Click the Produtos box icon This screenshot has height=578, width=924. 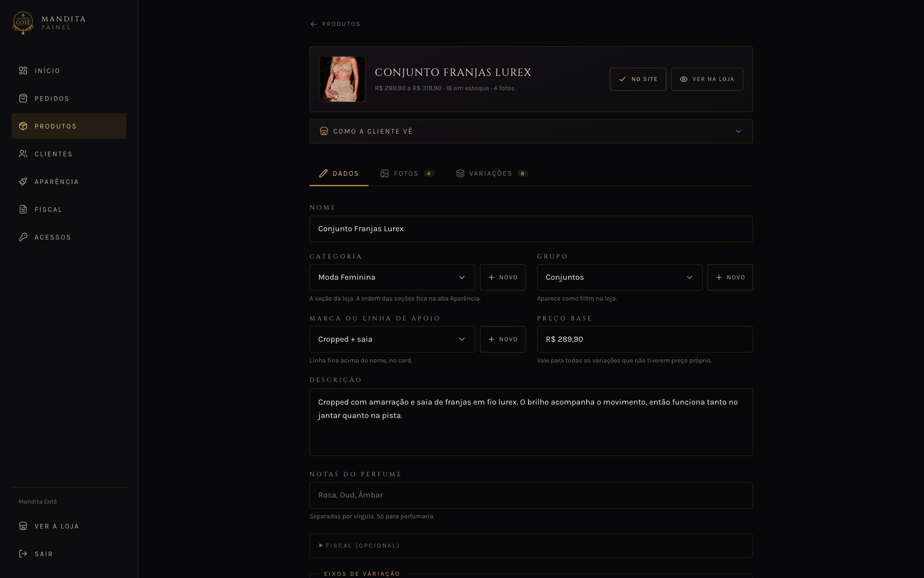point(23,126)
